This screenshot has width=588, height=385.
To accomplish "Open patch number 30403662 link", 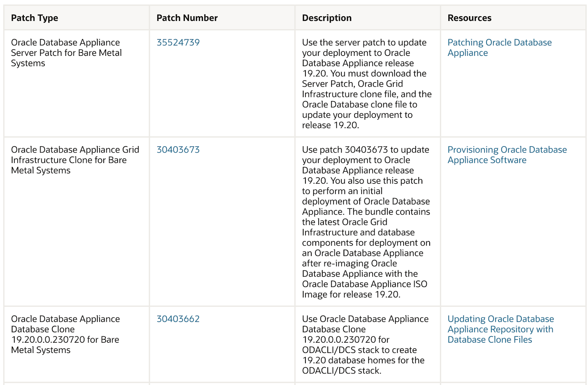I will (178, 319).
